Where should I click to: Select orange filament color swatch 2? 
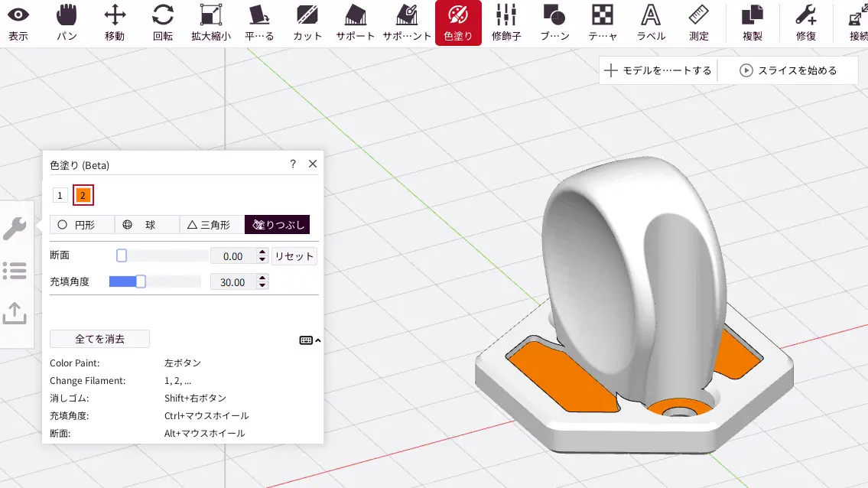click(x=83, y=196)
